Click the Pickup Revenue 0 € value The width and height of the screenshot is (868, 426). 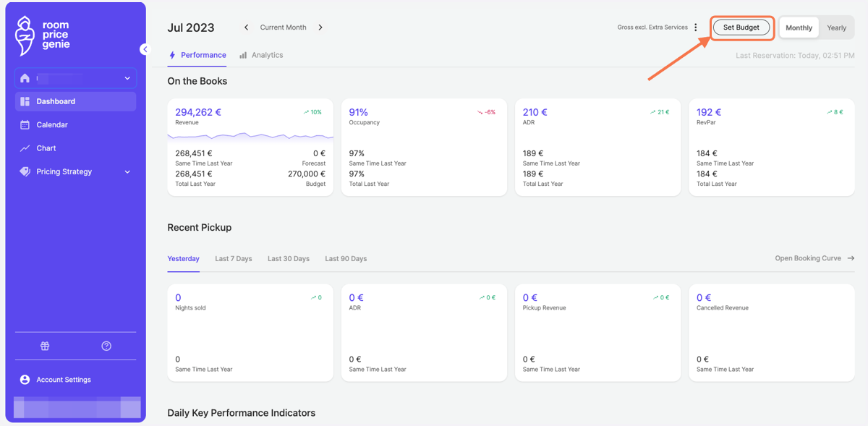[x=529, y=297]
